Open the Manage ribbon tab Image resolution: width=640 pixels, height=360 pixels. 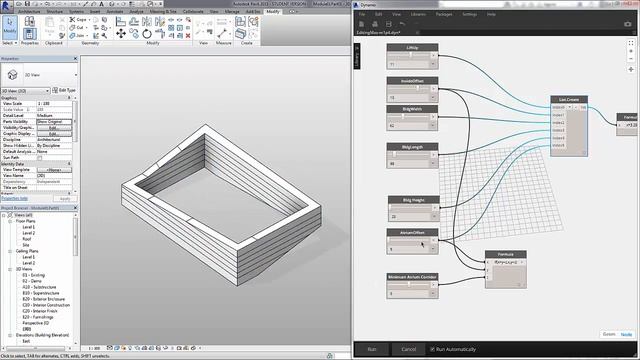232,11
